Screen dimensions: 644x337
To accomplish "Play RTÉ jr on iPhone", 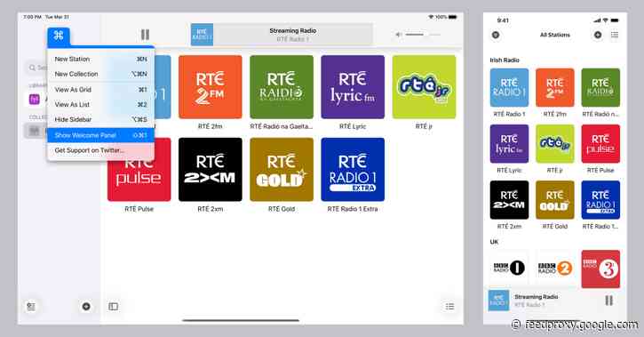I will coord(555,144).
